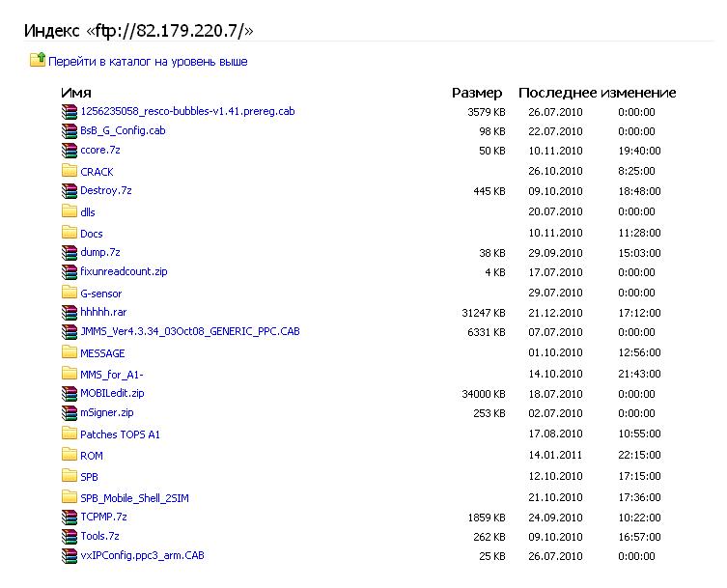This screenshot has width=727, height=588.
Task: Click the ccore.7z archive icon
Action: (x=69, y=150)
